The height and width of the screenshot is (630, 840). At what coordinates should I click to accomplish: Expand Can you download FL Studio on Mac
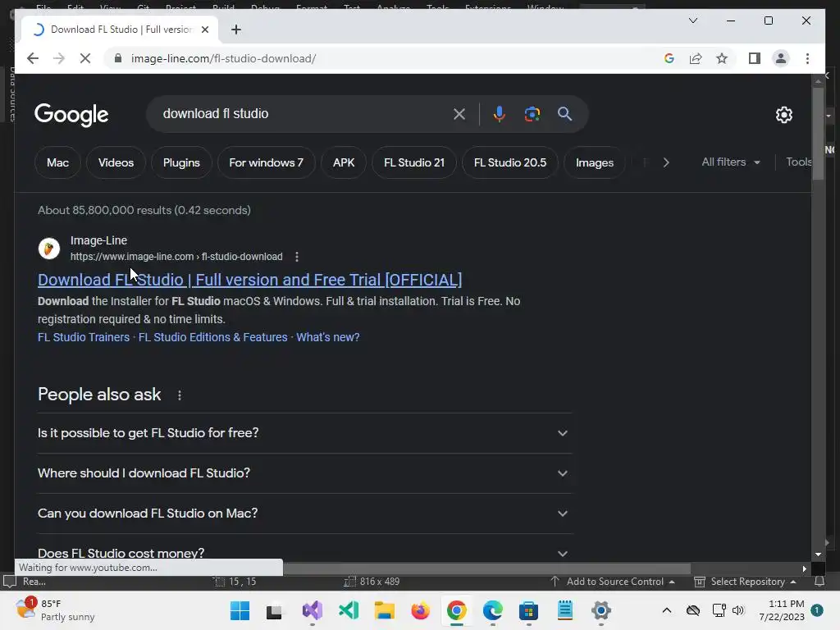click(304, 514)
